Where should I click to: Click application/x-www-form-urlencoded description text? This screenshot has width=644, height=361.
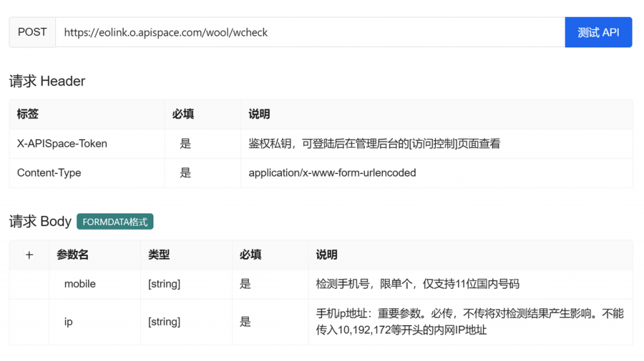click(x=332, y=173)
